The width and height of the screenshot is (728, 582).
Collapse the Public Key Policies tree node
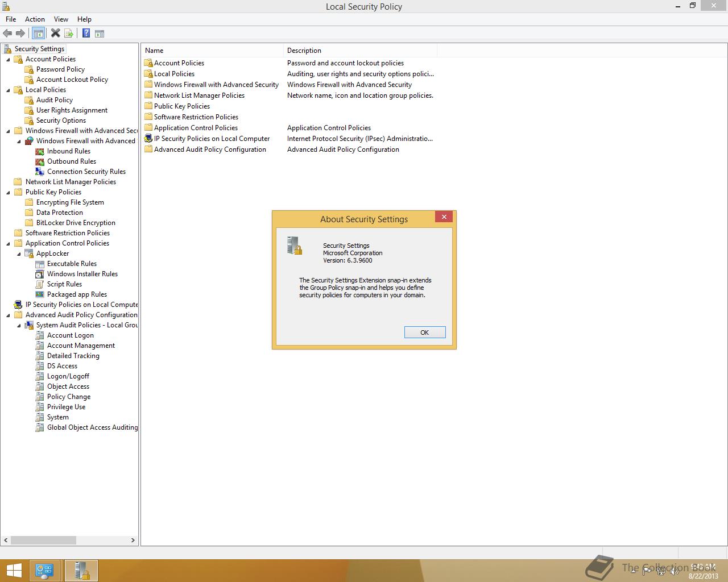[x=8, y=193]
